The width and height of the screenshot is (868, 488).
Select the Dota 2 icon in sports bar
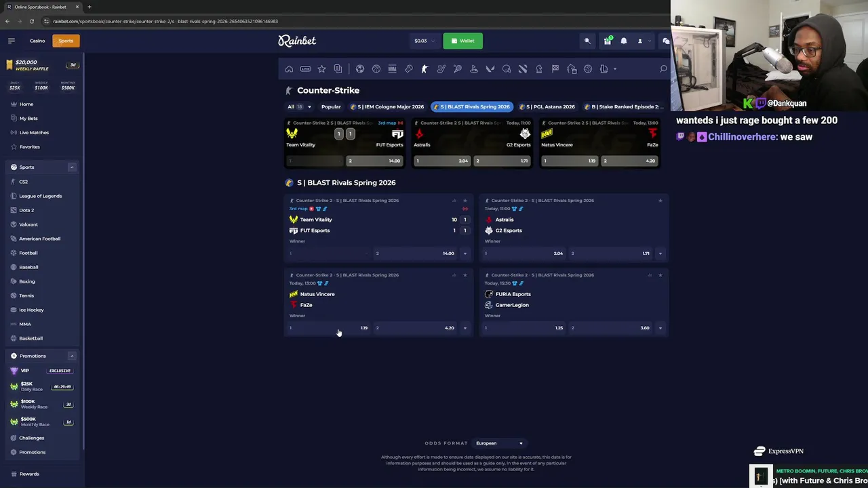click(x=523, y=68)
